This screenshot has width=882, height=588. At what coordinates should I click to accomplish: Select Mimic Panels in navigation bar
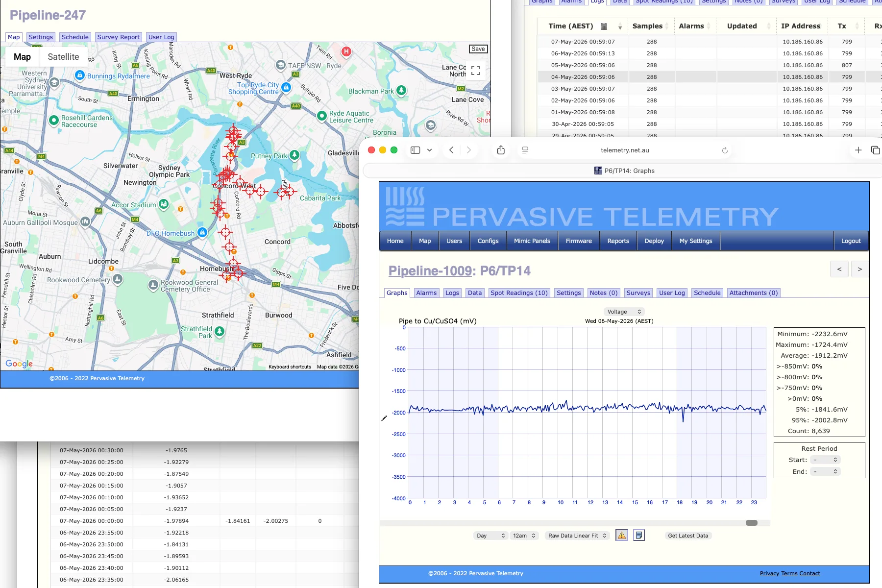(x=532, y=241)
